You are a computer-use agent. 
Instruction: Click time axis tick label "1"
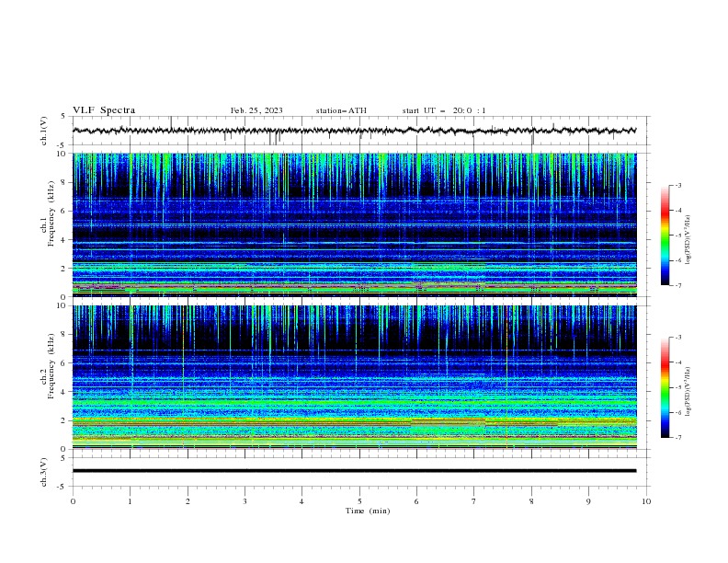pyautogui.click(x=131, y=501)
